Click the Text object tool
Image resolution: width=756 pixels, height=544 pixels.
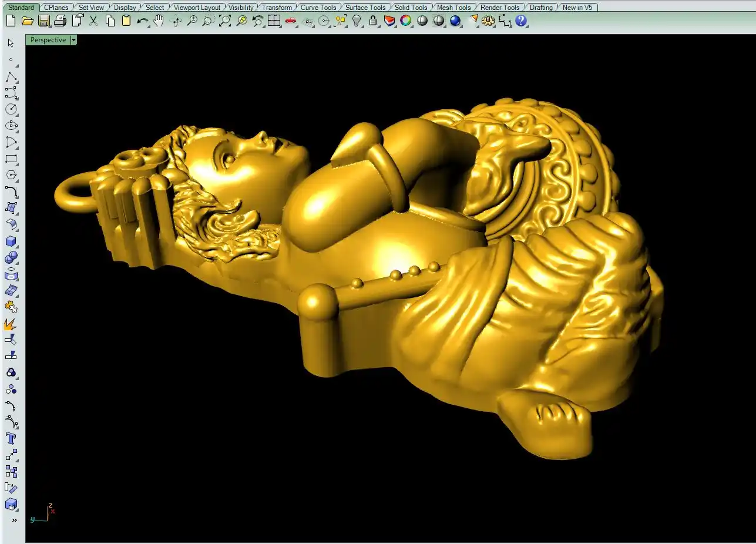[x=11, y=438]
